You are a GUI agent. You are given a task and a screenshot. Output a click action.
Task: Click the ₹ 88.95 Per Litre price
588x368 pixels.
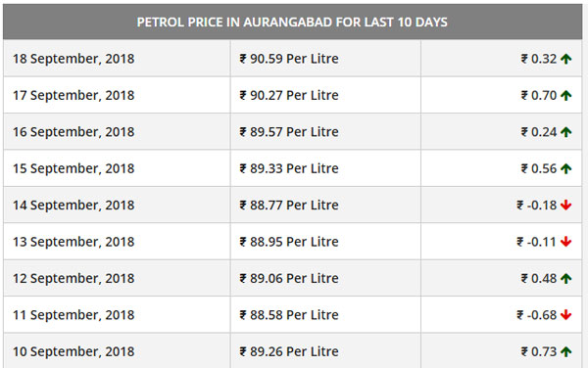tap(289, 242)
